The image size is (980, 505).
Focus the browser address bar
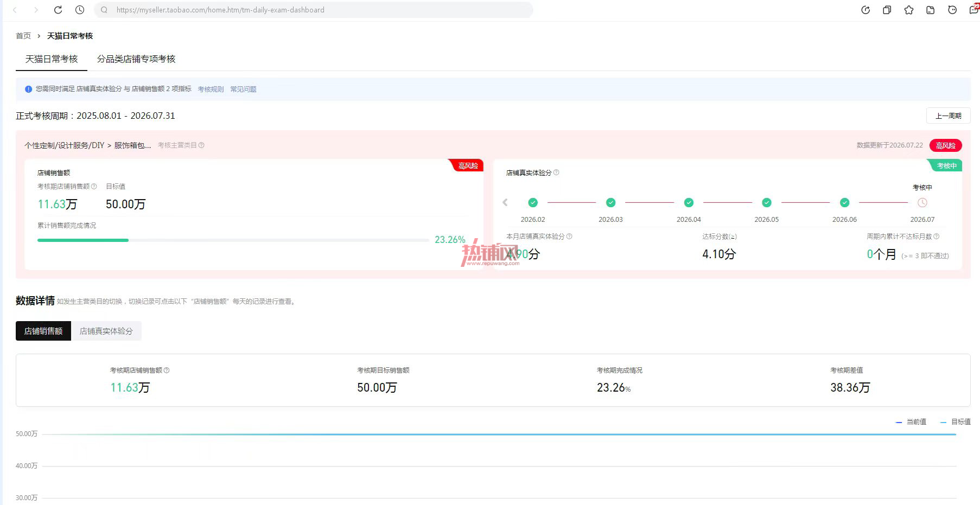click(x=314, y=10)
